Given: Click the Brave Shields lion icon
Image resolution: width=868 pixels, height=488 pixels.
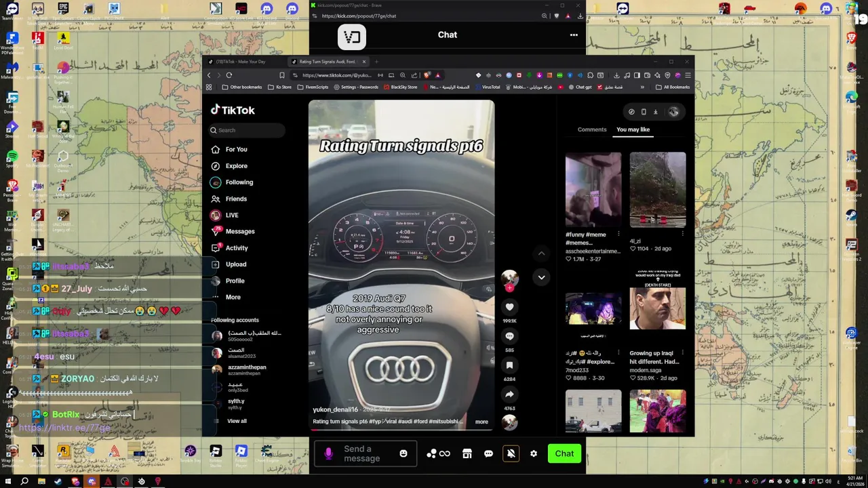Looking at the screenshot, I should point(427,75).
